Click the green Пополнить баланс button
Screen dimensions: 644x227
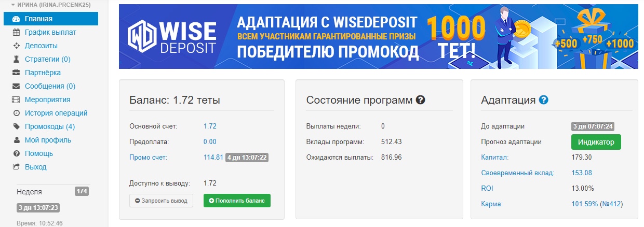237,201
